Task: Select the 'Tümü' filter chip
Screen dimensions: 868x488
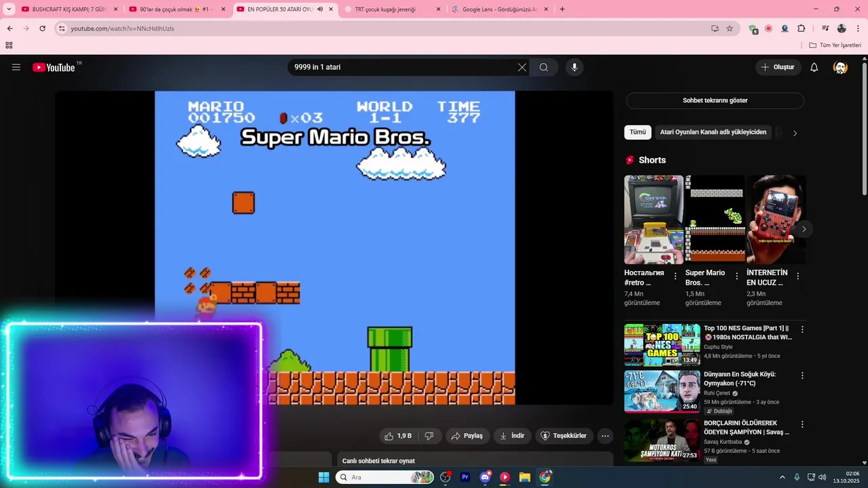Action: [x=637, y=132]
